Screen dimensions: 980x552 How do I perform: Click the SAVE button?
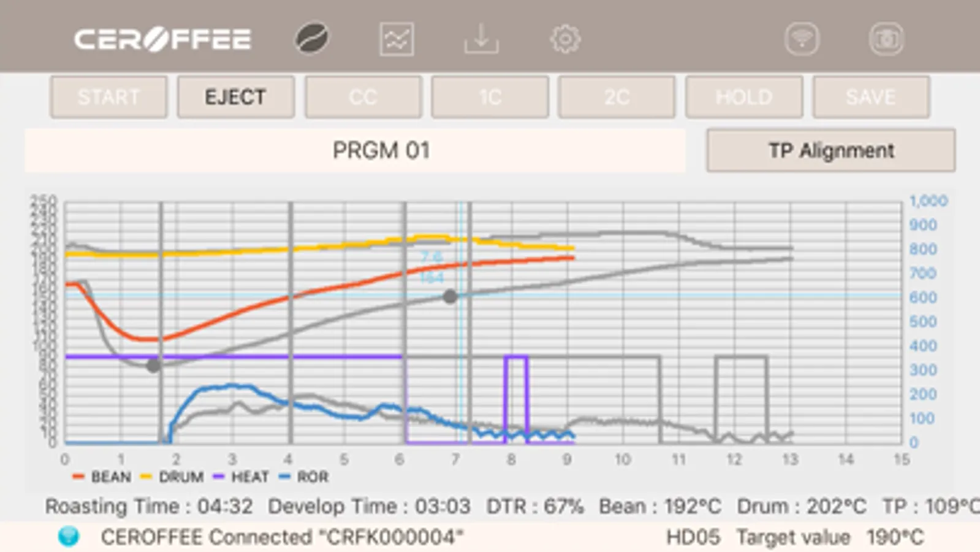click(871, 97)
